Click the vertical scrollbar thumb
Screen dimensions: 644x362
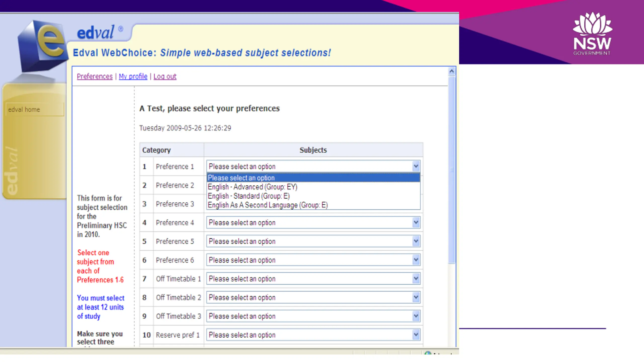pyautogui.click(x=452, y=170)
